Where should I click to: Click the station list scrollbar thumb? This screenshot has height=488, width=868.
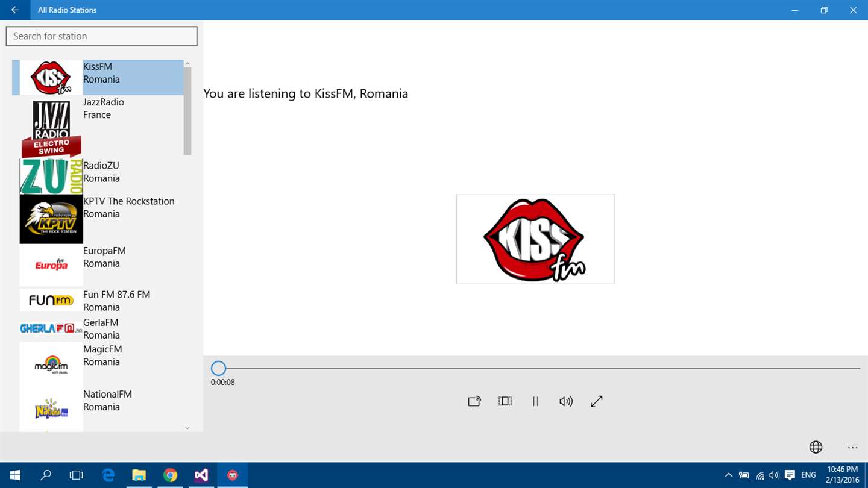(x=187, y=110)
